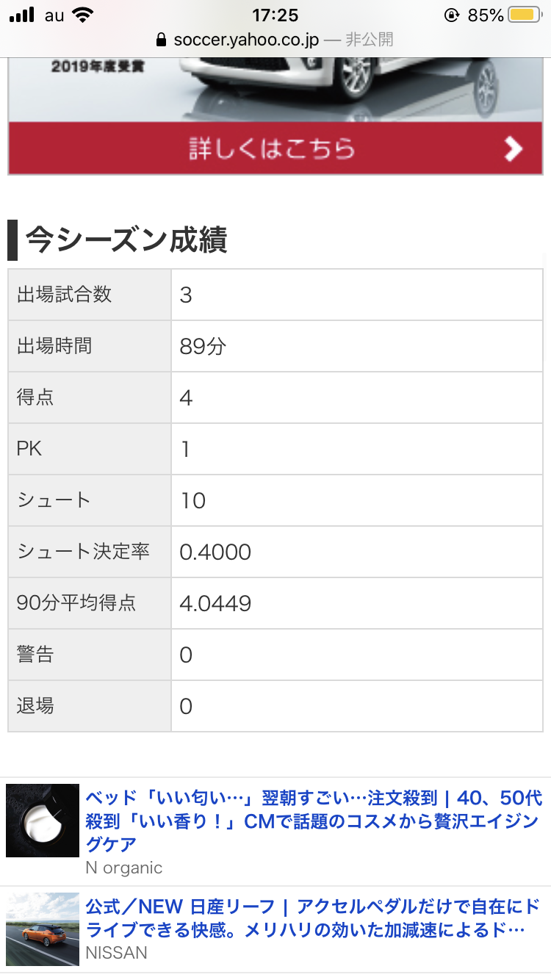Viewport: 551px width, 980px height.
Task: Tap the シュート決定率 value 0.4000
Action: pyautogui.click(x=215, y=552)
